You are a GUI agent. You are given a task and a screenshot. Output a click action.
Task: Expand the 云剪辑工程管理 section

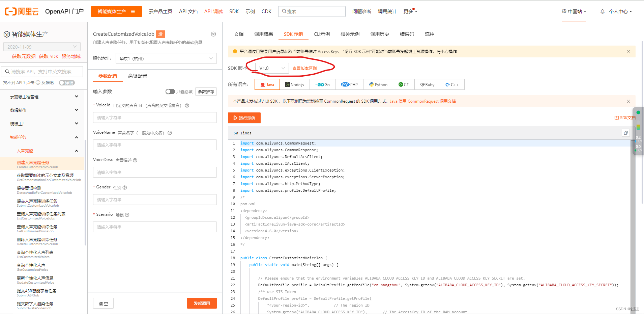(44, 97)
